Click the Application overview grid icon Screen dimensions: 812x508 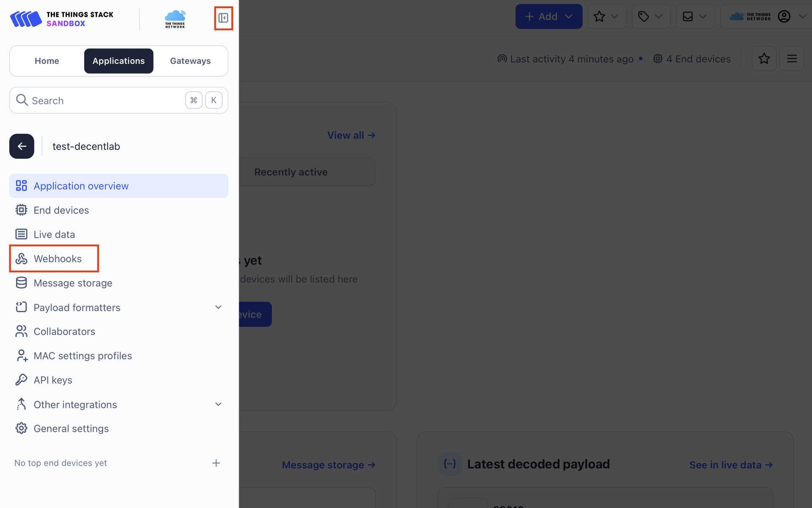[22, 186]
